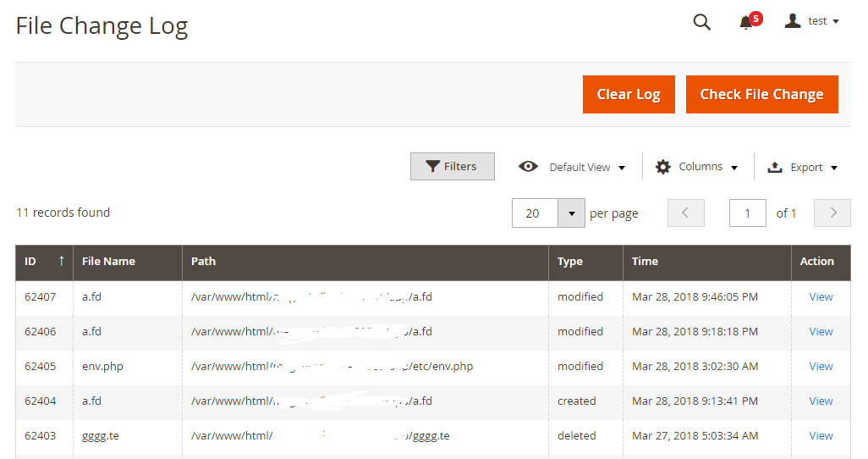The width and height of the screenshot is (868, 459).
Task: Click the user account avatar icon
Action: (x=793, y=21)
